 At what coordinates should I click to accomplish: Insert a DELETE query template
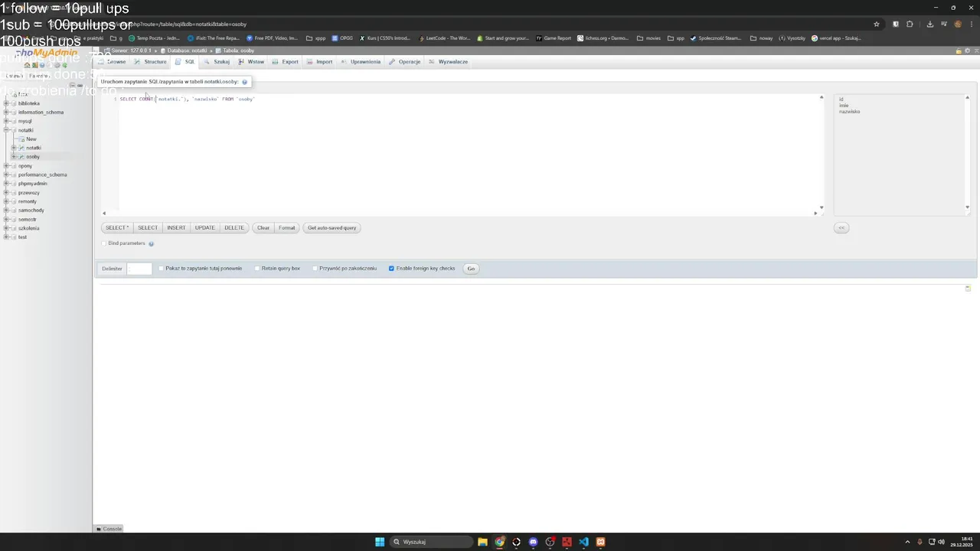coord(234,227)
